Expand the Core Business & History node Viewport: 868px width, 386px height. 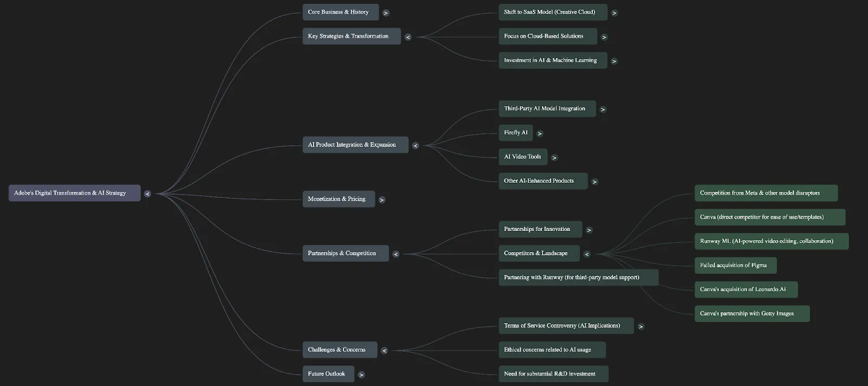click(x=386, y=13)
